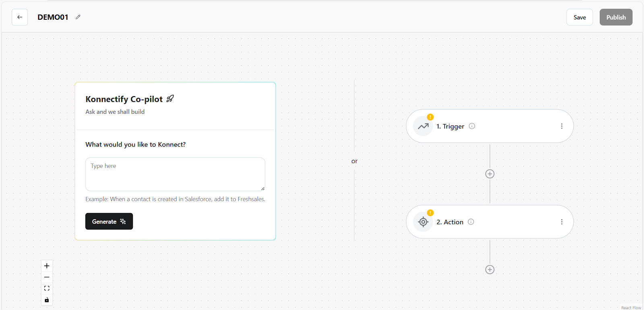Click the Salesforce to Freshsales example text
Screen dimensions: 644x310
175,199
